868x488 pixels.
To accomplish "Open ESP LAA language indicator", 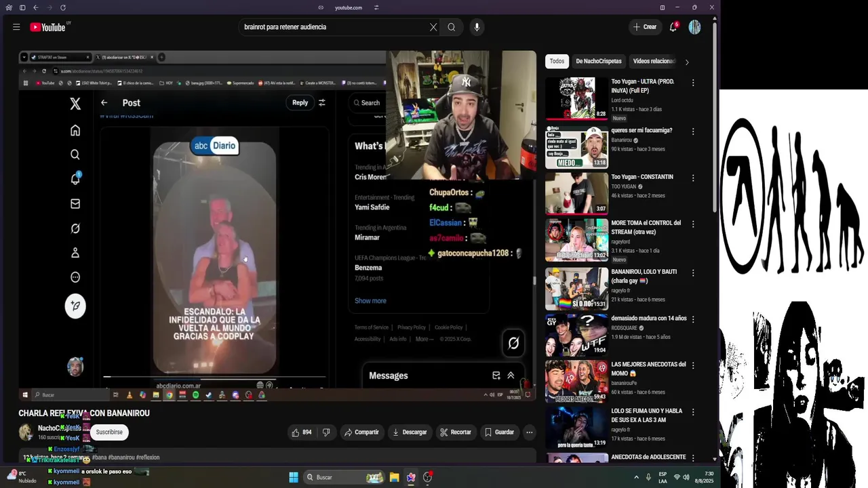I will 663,477.
